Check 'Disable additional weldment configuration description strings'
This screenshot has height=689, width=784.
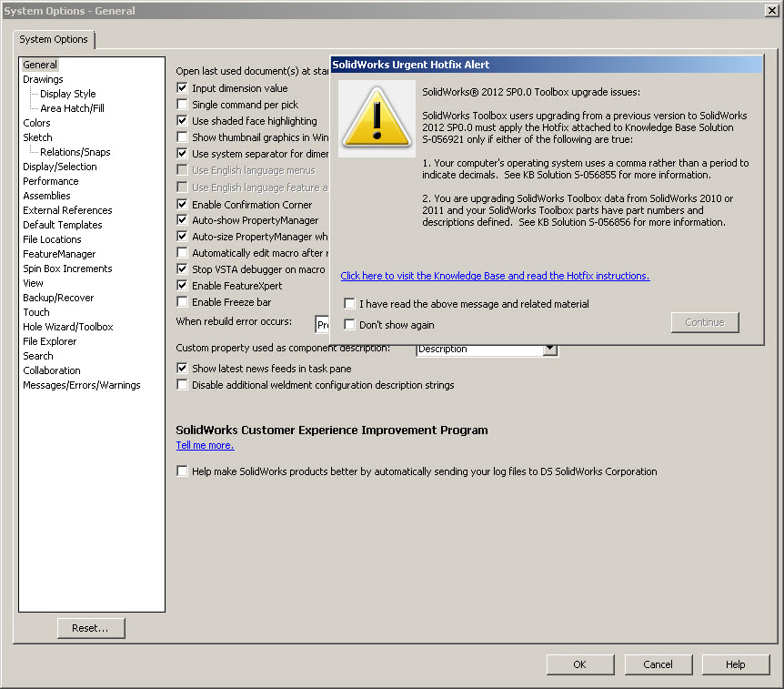[181, 384]
